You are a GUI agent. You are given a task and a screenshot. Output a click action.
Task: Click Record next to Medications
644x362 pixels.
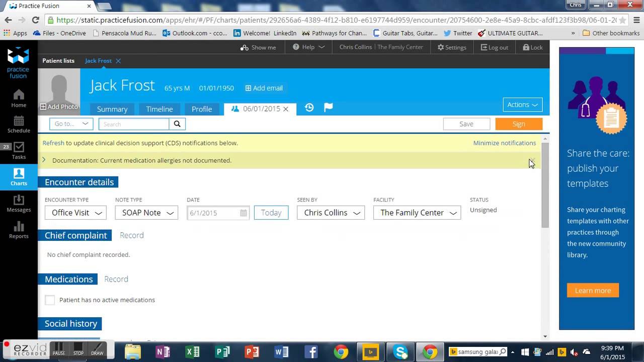116,279
